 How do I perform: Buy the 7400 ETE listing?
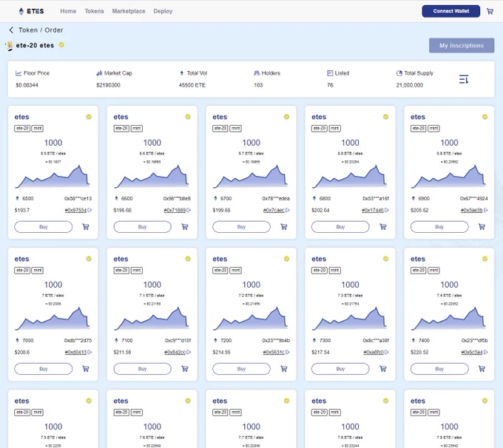tap(439, 369)
